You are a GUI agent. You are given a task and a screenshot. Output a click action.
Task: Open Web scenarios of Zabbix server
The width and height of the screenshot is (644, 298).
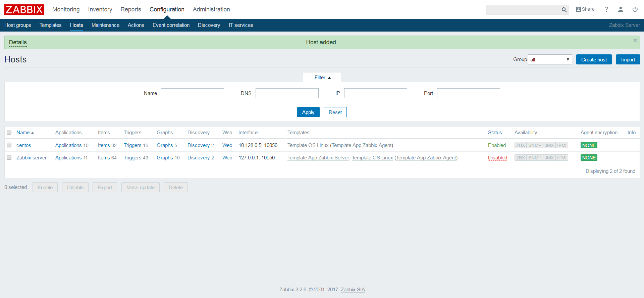(x=227, y=158)
